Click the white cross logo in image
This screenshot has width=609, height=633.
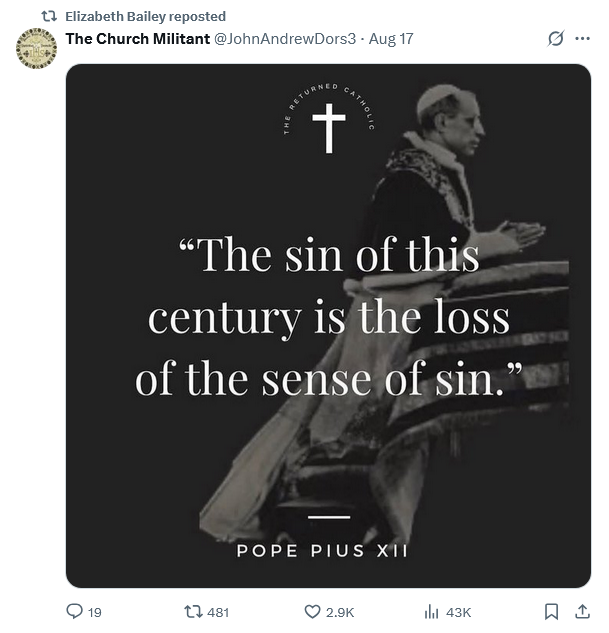pyautogui.click(x=328, y=128)
